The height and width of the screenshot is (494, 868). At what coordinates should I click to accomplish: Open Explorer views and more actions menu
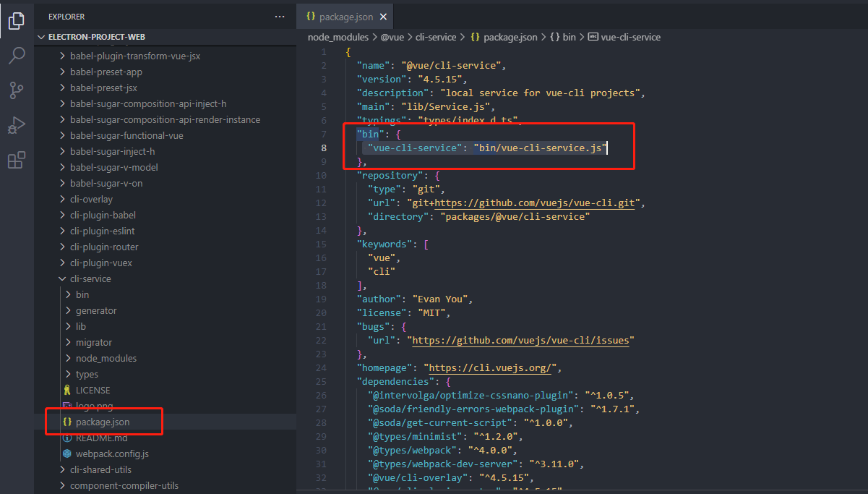(280, 16)
